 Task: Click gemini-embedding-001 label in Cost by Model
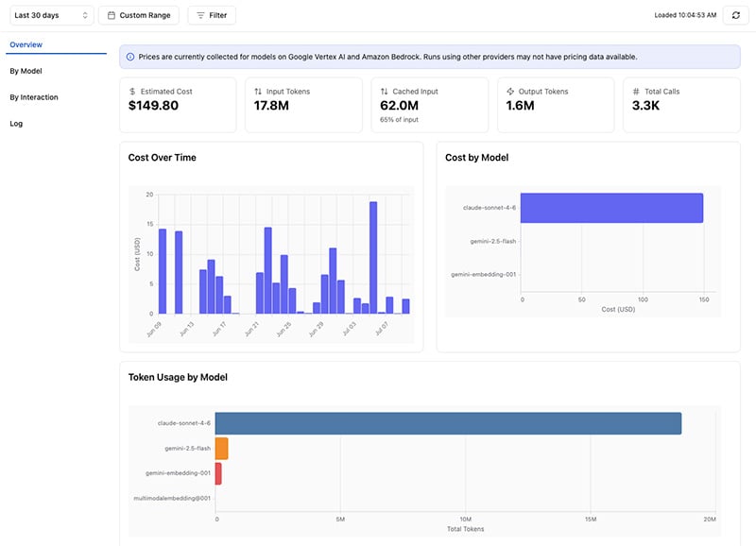pos(484,274)
